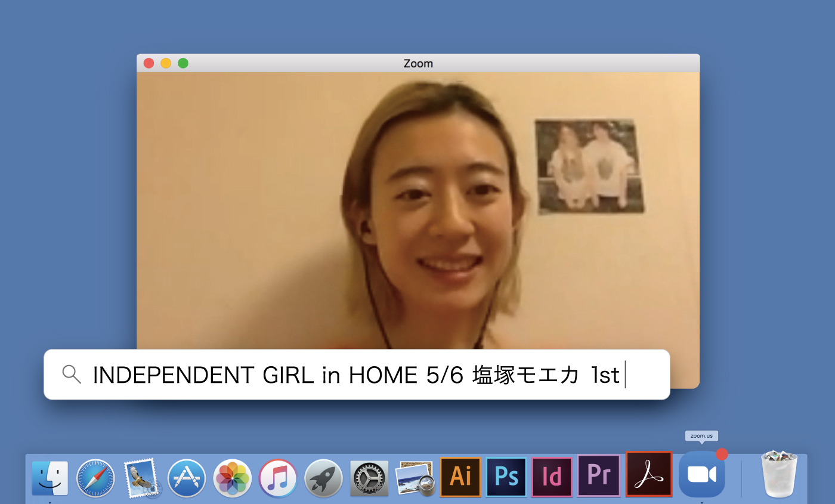Open the Mail app in the dock
Viewport: 835px width, 504px height.
[142, 478]
